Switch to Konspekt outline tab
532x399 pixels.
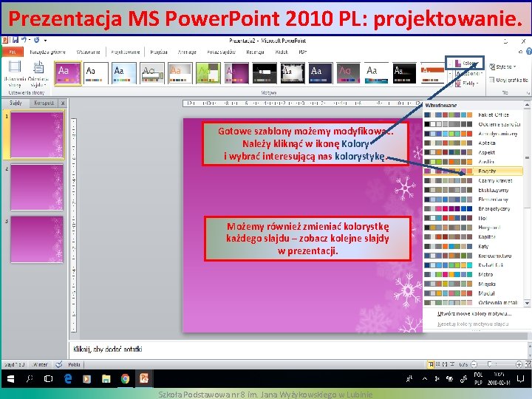click(x=44, y=103)
